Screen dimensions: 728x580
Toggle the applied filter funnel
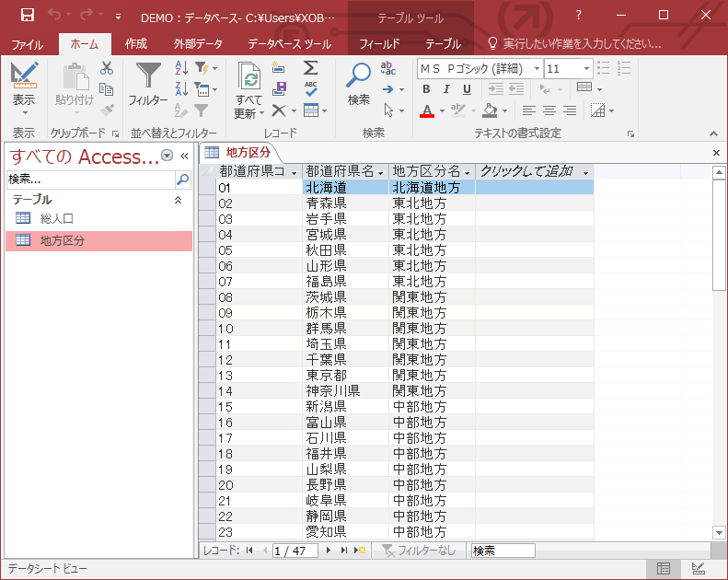201,110
